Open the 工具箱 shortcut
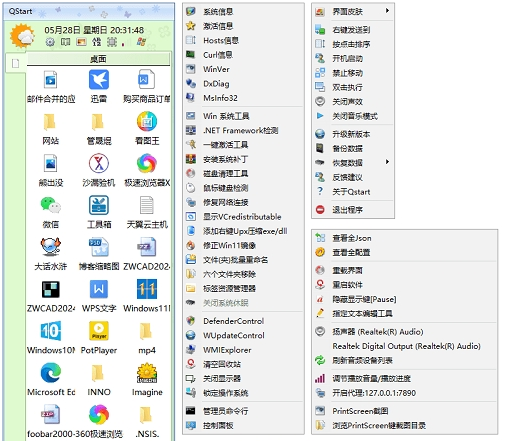The image size is (514, 441). (x=99, y=212)
